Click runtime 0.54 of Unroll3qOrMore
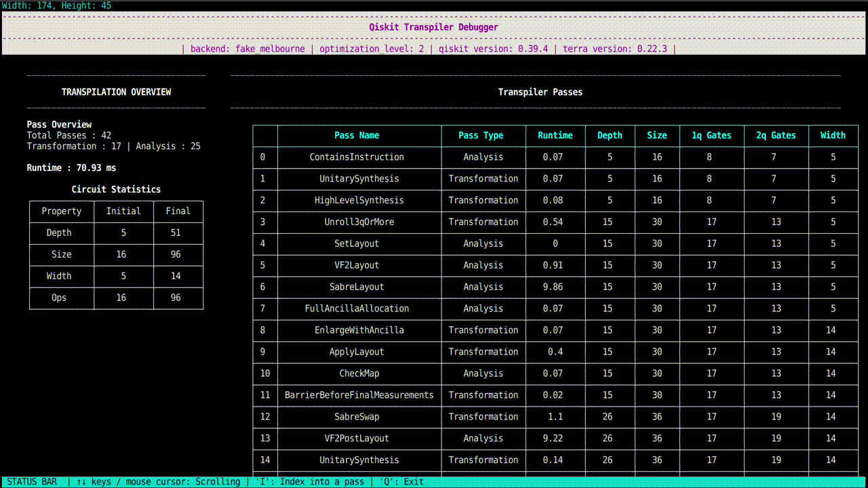 [553, 222]
